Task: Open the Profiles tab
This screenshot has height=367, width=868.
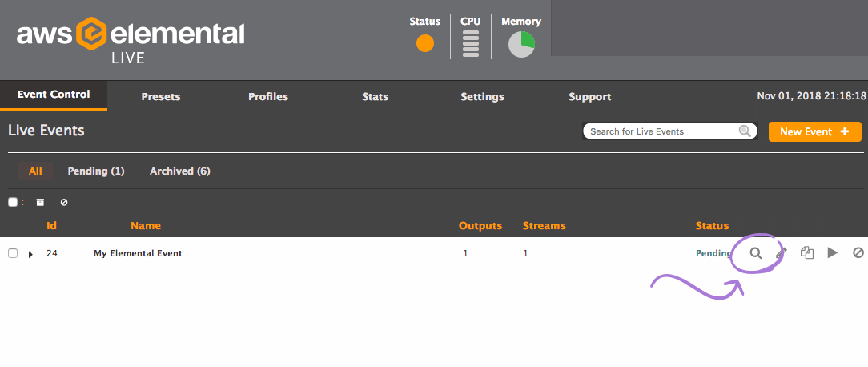Action: [x=268, y=96]
